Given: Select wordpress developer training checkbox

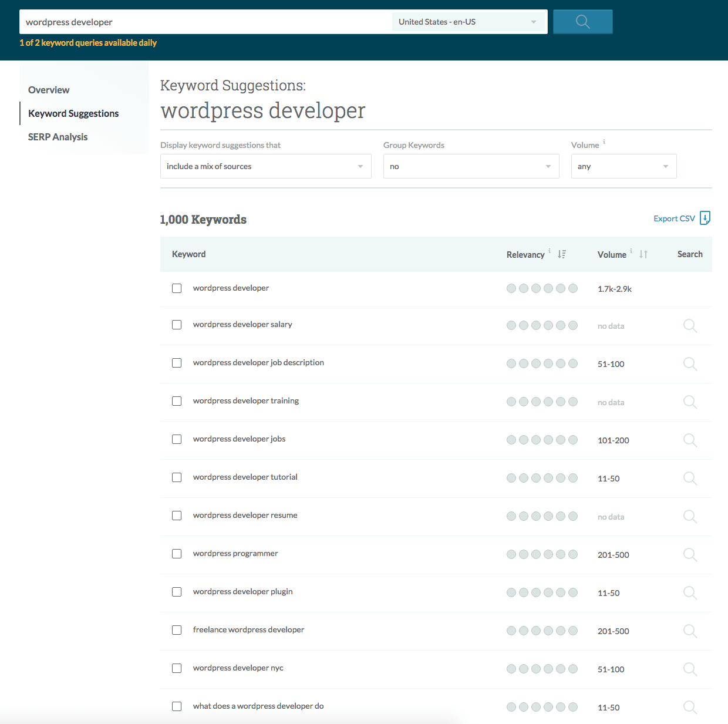Looking at the screenshot, I should (x=177, y=401).
